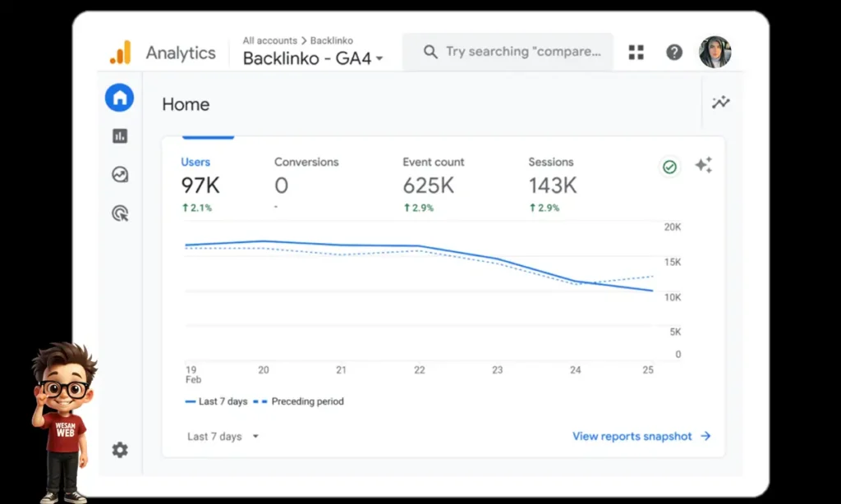Open the Insights icon near the Home title
This screenshot has width=841, height=504.
click(720, 103)
